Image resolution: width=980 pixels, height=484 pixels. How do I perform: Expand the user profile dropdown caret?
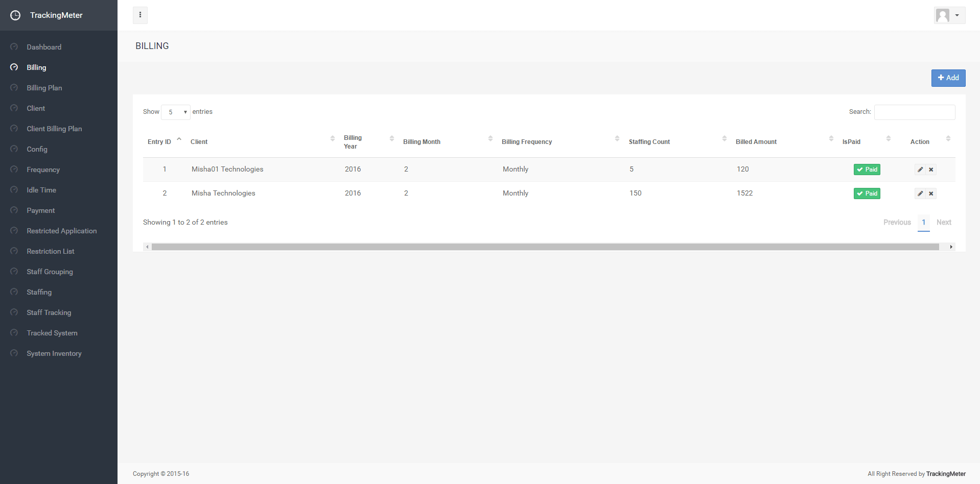pos(957,15)
